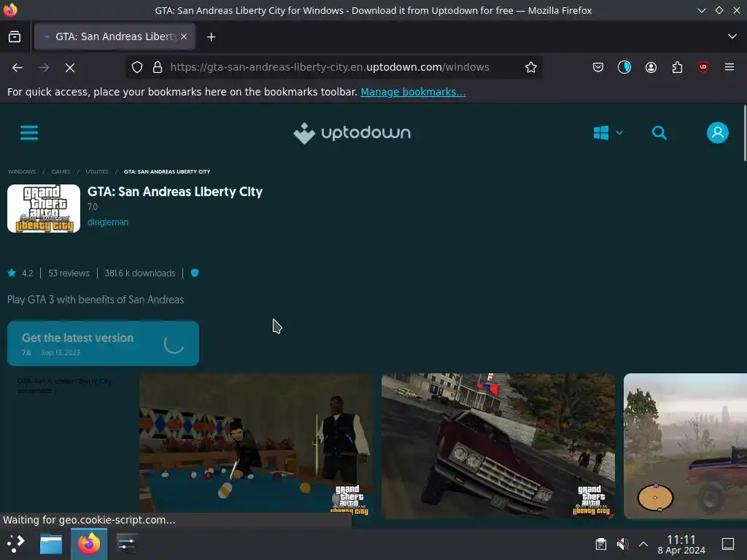The width and height of the screenshot is (747, 560).
Task: Open the extensions puzzle icon
Action: pos(677,68)
